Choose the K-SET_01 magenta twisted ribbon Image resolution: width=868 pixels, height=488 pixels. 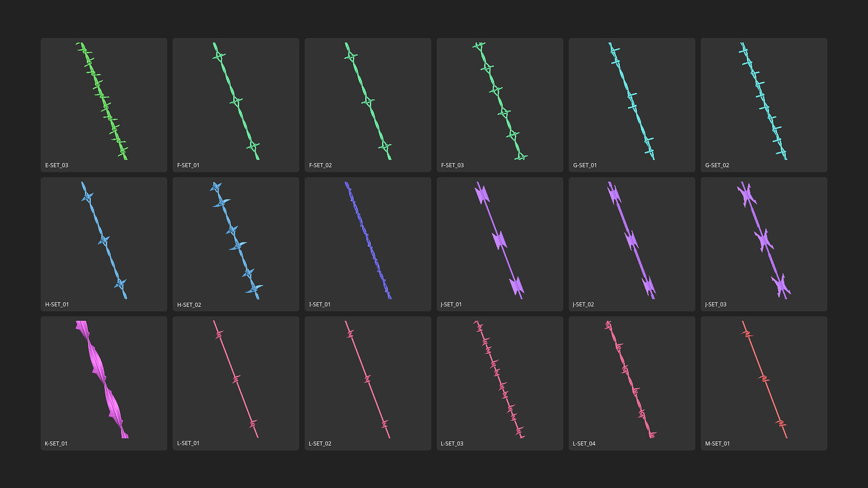pyautogui.click(x=104, y=383)
